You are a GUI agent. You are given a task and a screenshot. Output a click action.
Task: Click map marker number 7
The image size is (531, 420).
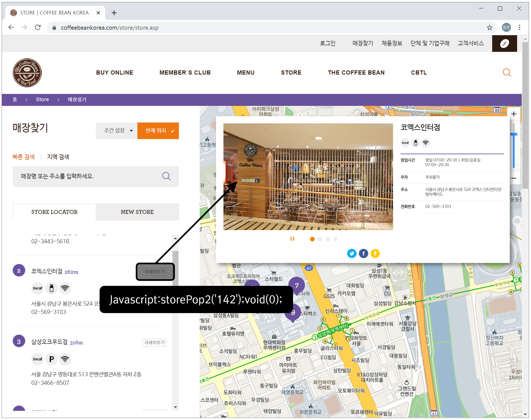point(297,286)
